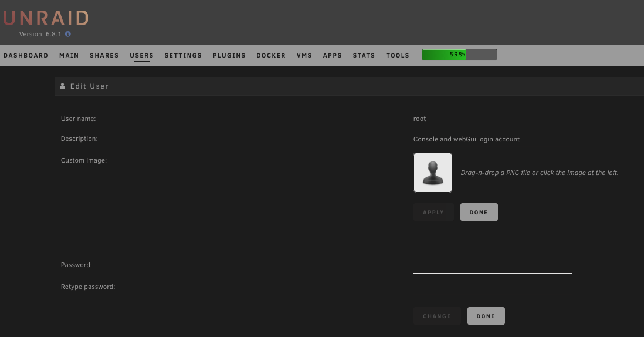Open the Dashboard tab
This screenshot has width=644, height=337.
[x=26, y=55]
